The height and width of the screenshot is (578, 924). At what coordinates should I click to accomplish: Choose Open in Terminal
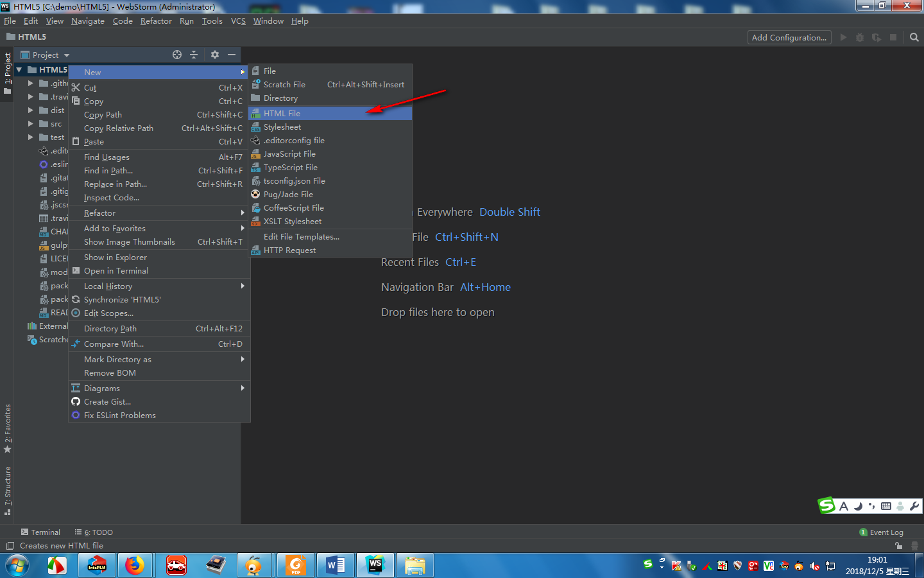[x=159, y=271]
